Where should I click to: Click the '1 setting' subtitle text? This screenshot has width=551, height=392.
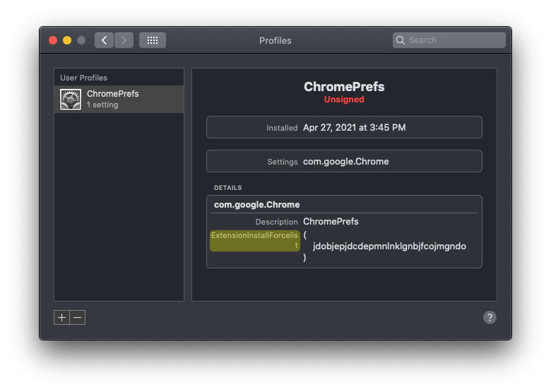pyautogui.click(x=102, y=105)
